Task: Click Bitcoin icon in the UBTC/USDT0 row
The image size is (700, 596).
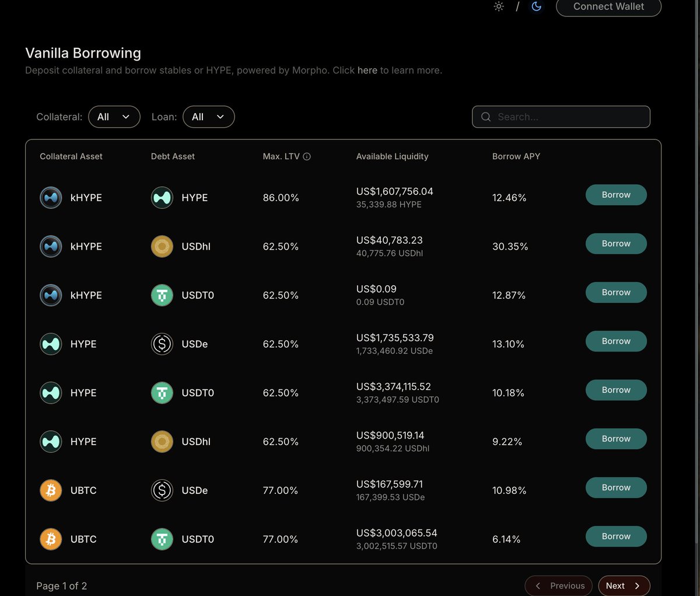Action: pos(51,539)
